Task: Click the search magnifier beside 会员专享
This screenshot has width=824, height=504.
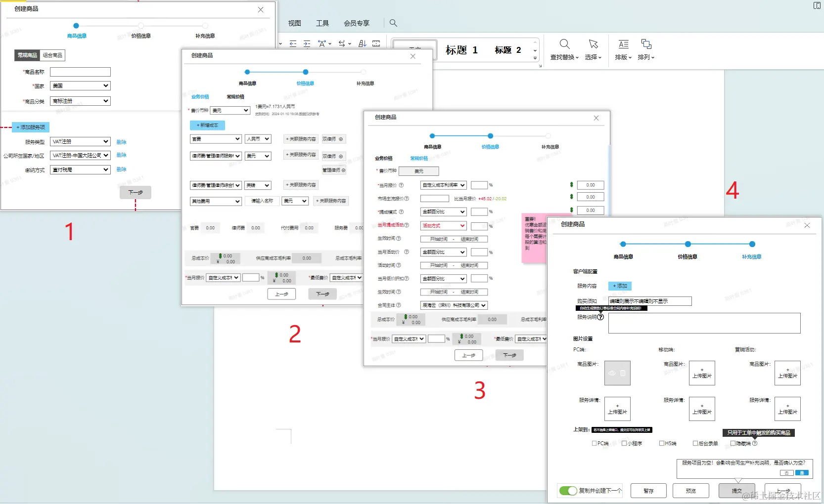Action: (393, 23)
